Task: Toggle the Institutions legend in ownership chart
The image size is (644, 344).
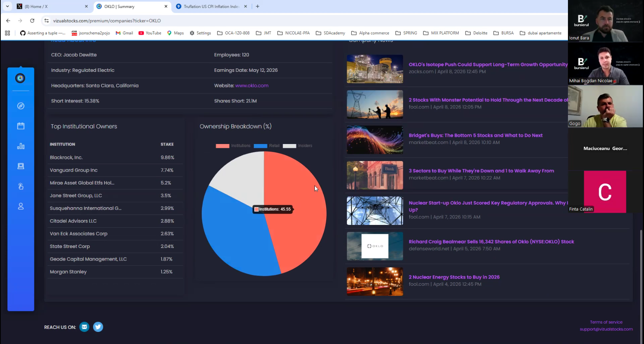Action: pyautogui.click(x=233, y=146)
